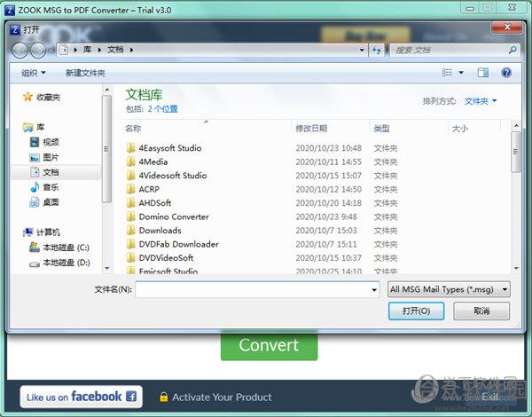Click the DVDVideoSoft folder icon
Screen dimensions: 532x417
pyautogui.click(x=130, y=257)
